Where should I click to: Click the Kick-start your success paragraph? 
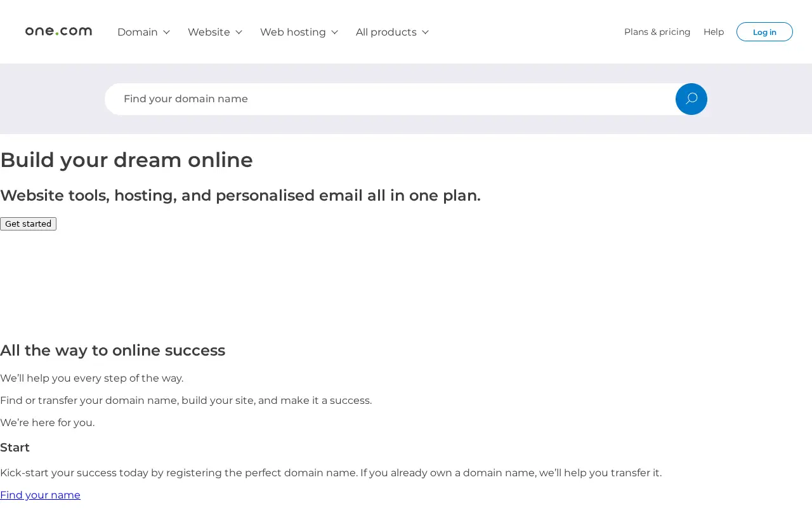[x=331, y=472]
